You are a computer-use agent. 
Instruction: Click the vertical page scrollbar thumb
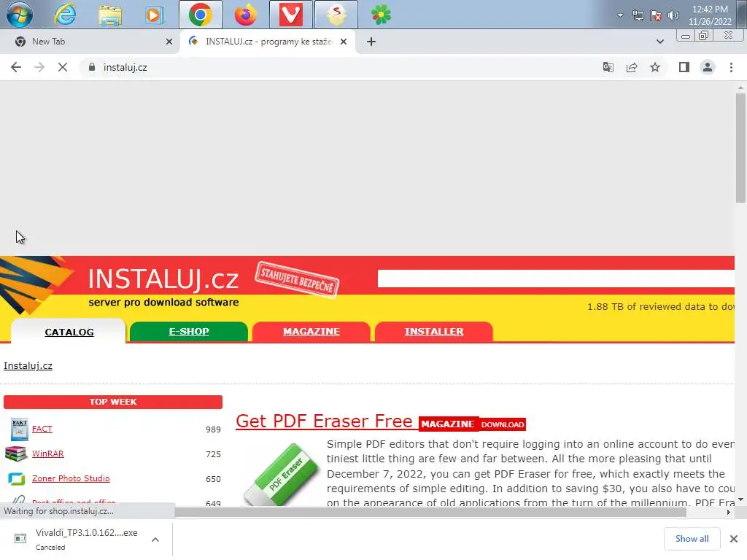pos(740,147)
